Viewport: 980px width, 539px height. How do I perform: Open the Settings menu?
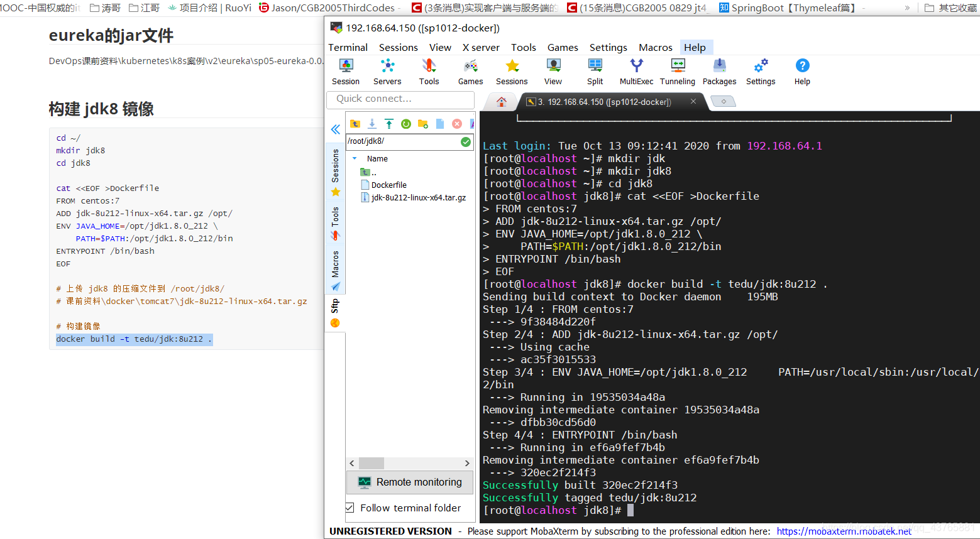point(608,47)
